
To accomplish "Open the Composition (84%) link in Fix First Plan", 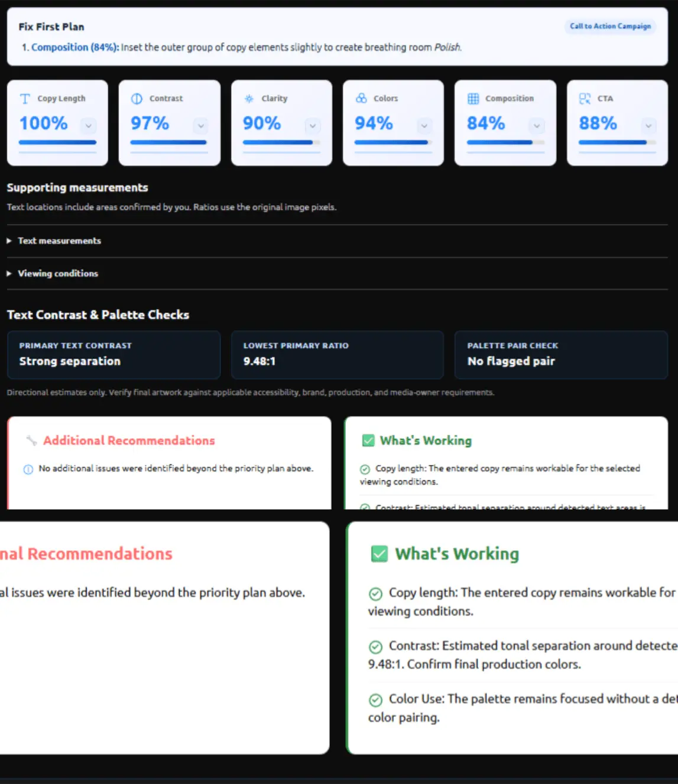I will click(x=75, y=47).
